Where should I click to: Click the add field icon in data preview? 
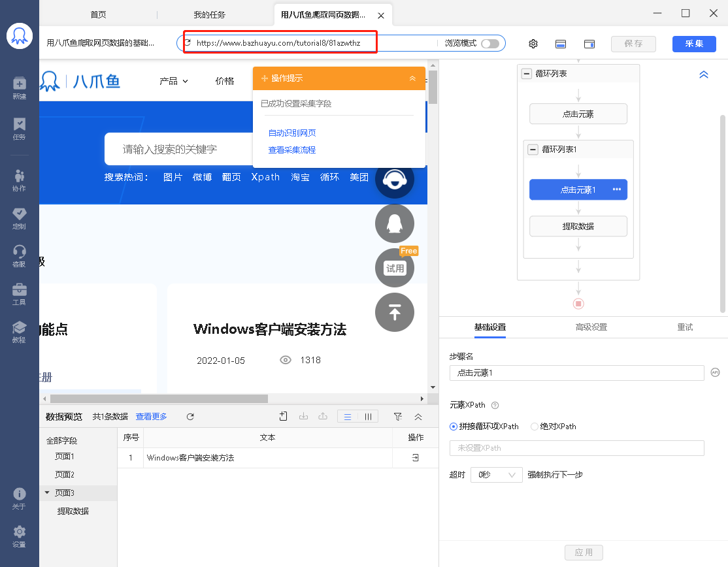click(x=283, y=416)
